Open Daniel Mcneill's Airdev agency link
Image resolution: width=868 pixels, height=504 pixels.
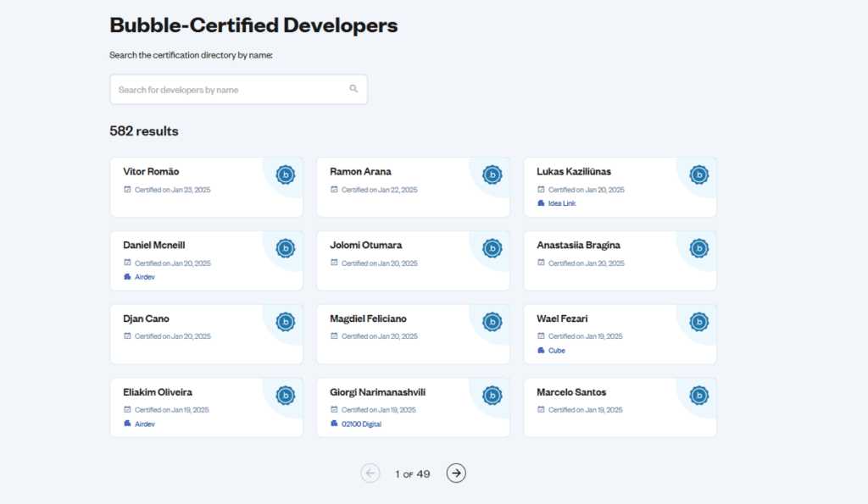pos(144,277)
